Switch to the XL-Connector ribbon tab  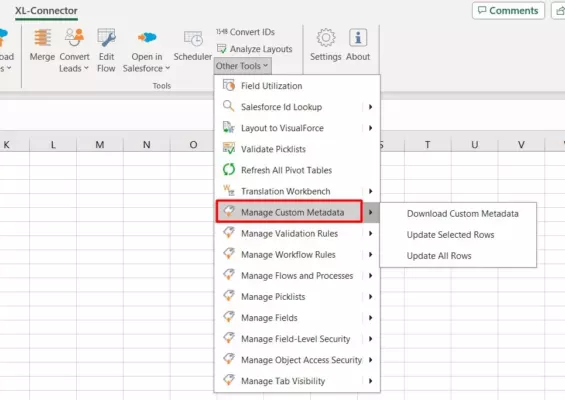(46, 11)
